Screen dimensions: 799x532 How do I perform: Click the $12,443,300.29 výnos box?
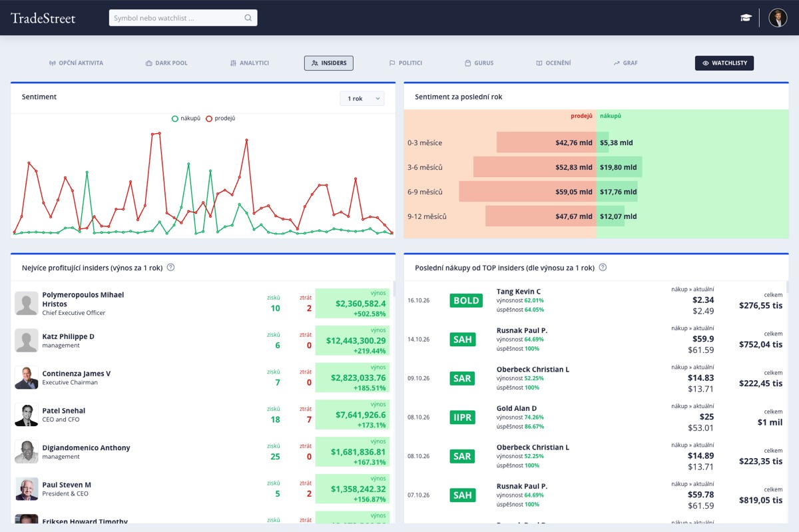point(353,341)
